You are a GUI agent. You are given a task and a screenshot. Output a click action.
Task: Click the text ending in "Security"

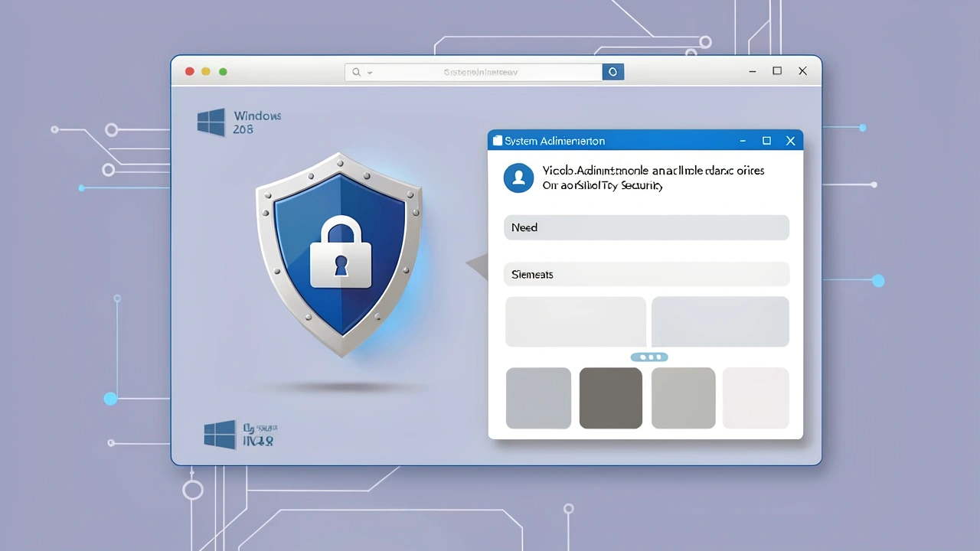coord(603,185)
